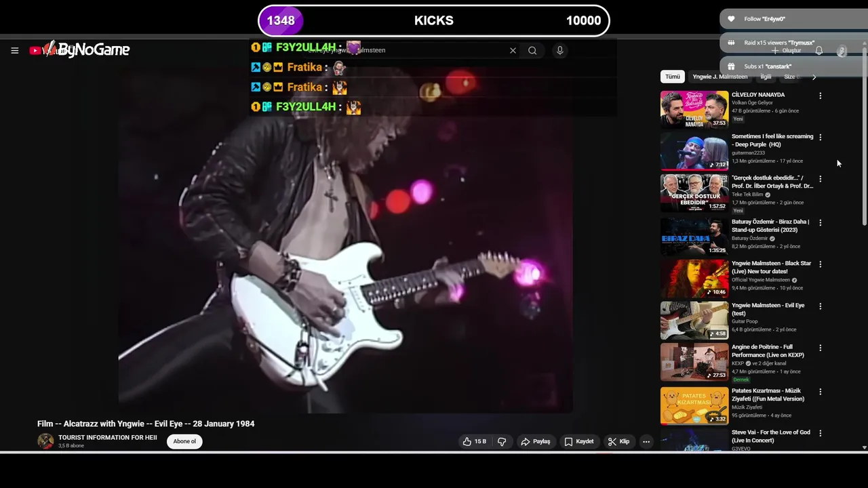Click the magnifier search button
Screen dimensions: 868x488
click(x=532, y=50)
